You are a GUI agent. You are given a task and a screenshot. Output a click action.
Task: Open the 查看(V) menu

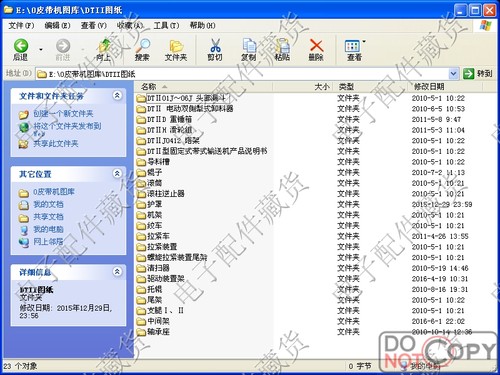coord(94,25)
